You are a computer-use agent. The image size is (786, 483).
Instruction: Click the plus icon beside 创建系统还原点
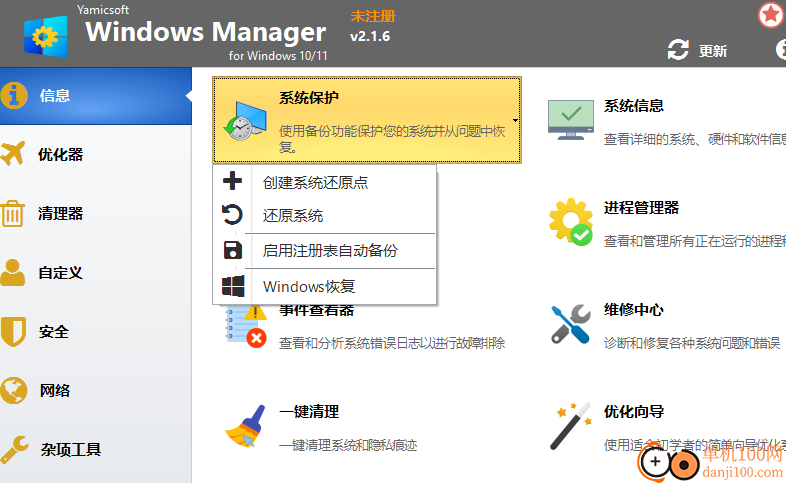pos(232,181)
